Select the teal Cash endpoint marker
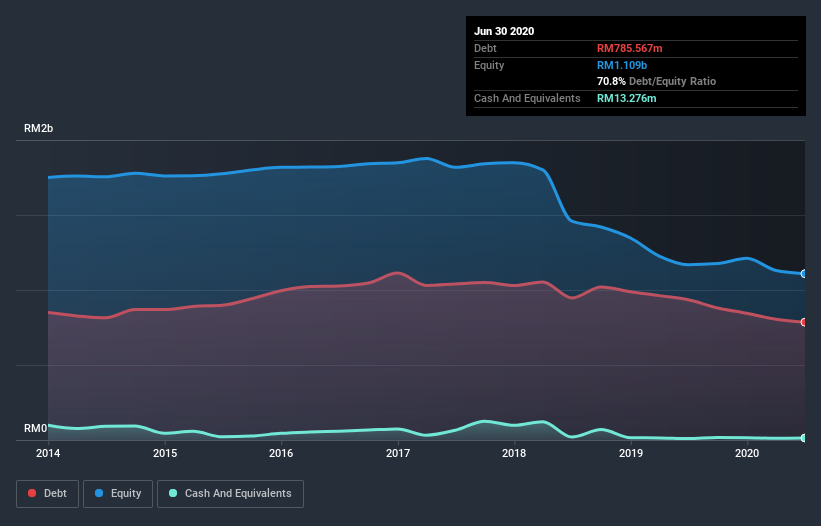The width and height of the screenshot is (821, 526). tap(804, 438)
